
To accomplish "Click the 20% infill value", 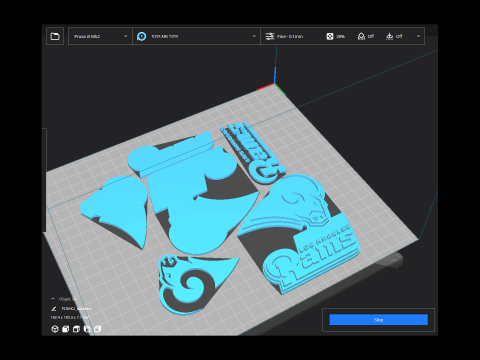I will coord(340,36).
